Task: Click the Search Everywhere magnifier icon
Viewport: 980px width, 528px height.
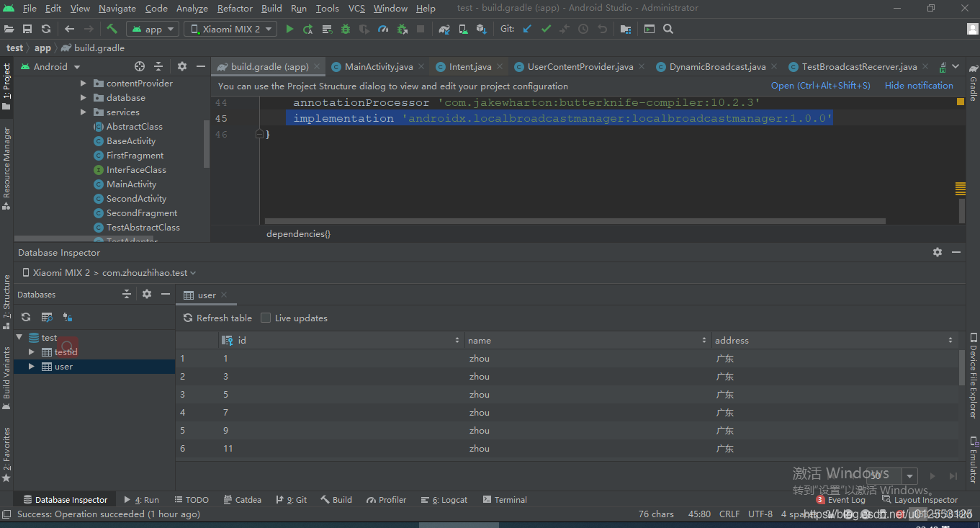Action: 668,29
